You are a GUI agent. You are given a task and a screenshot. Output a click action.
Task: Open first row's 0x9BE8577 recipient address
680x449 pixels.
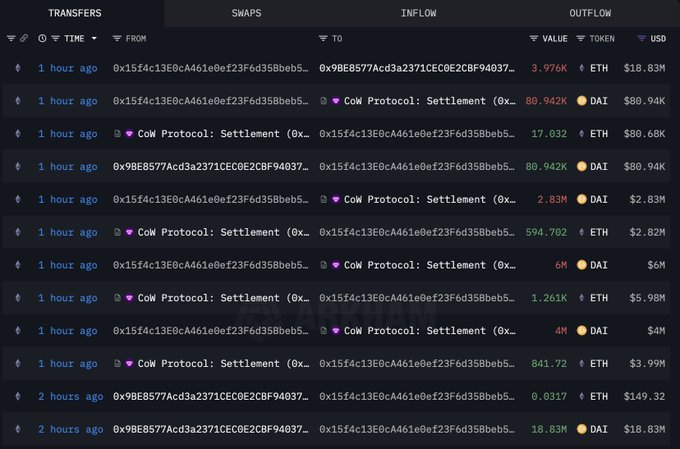click(x=418, y=68)
